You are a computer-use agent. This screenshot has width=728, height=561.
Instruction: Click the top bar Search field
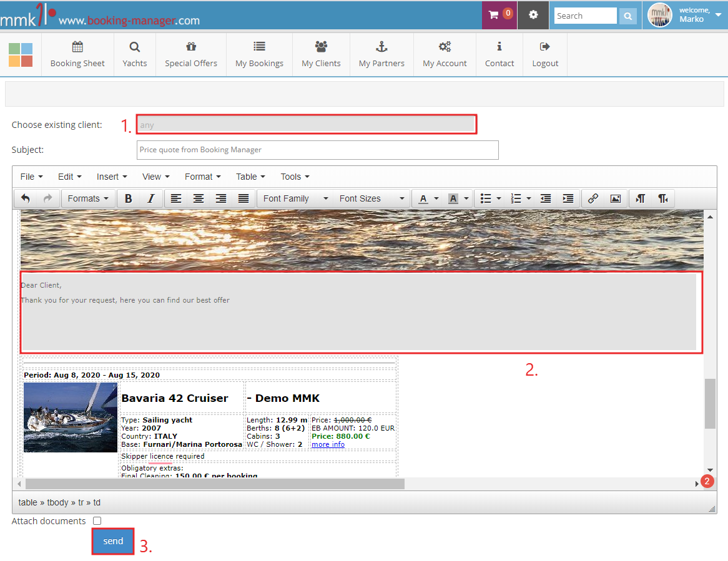pyautogui.click(x=586, y=16)
